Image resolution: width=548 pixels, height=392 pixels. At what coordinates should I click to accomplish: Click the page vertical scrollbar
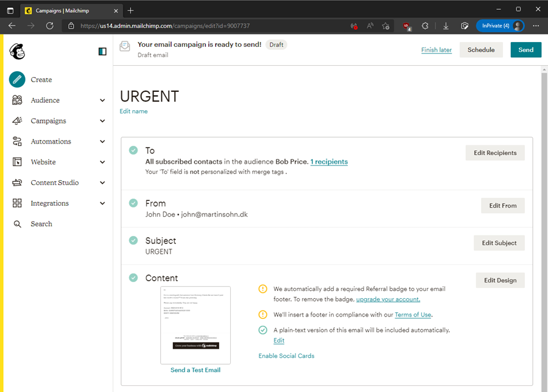tap(544, 229)
